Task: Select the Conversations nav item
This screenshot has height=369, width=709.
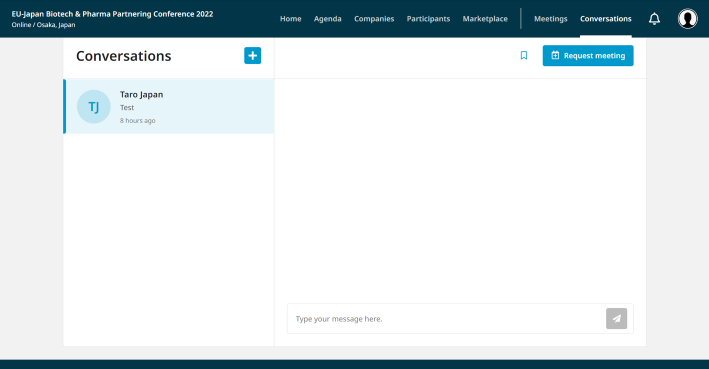Action: [605, 19]
